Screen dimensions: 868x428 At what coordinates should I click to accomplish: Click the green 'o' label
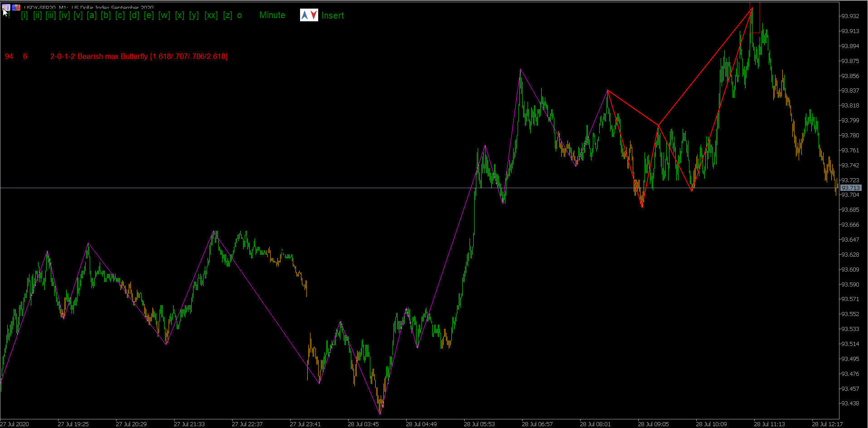[239, 15]
